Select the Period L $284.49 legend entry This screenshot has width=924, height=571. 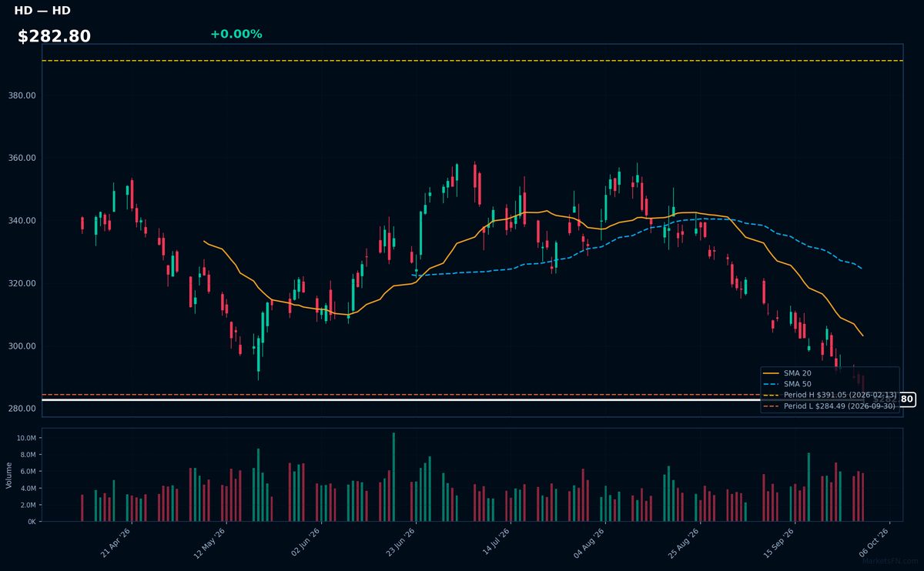(x=829, y=406)
